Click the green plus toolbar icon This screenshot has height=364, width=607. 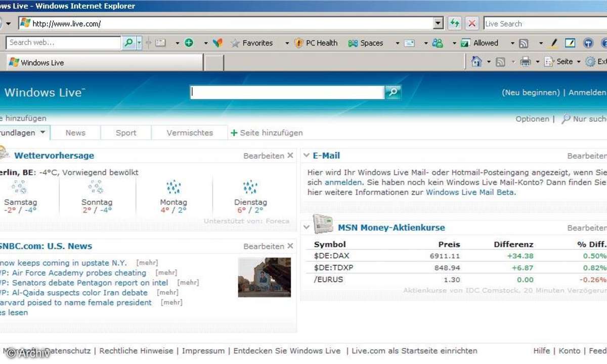pos(189,43)
